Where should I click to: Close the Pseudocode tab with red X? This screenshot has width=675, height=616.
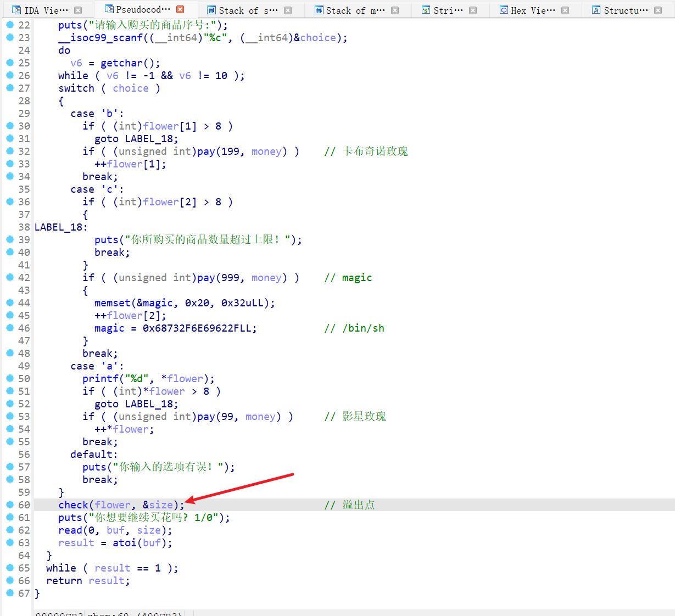180,9
